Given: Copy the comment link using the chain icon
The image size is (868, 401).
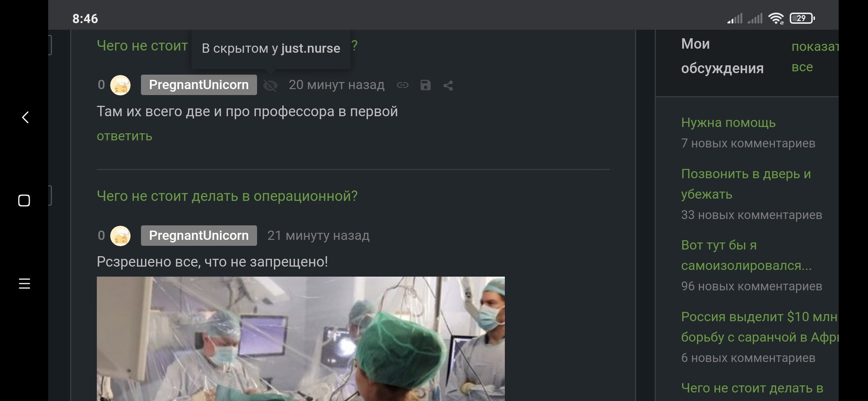Looking at the screenshot, I should [x=402, y=85].
